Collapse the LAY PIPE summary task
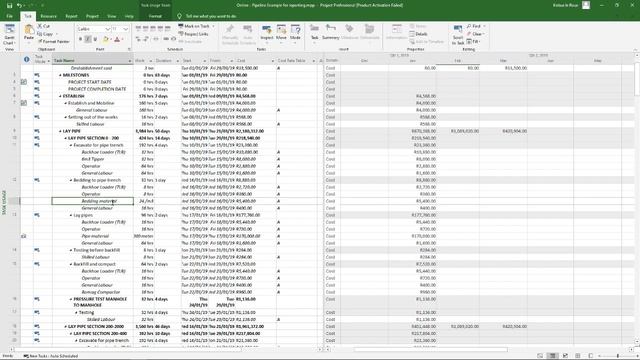 pyautogui.click(x=60, y=131)
